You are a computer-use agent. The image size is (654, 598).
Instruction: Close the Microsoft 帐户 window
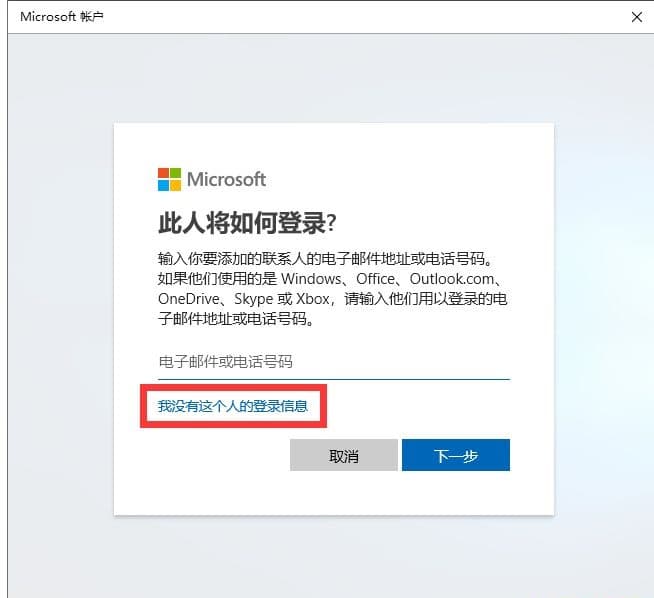pyautogui.click(x=636, y=17)
